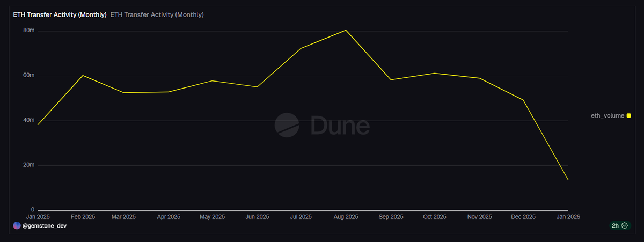Click the 0 y-axis label
644x242 pixels.
(32, 210)
